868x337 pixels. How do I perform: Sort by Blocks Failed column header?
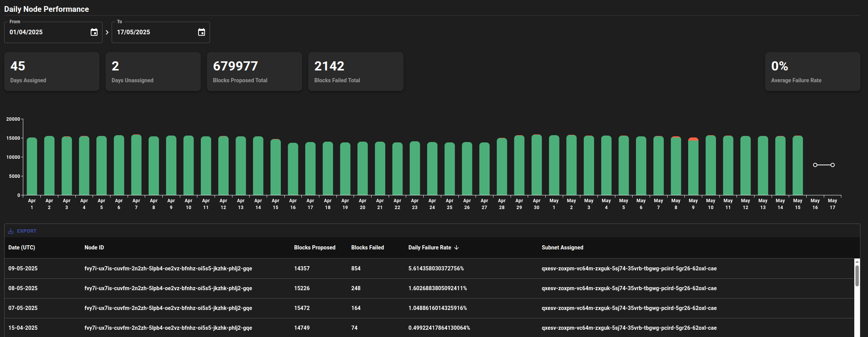[367, 248]
